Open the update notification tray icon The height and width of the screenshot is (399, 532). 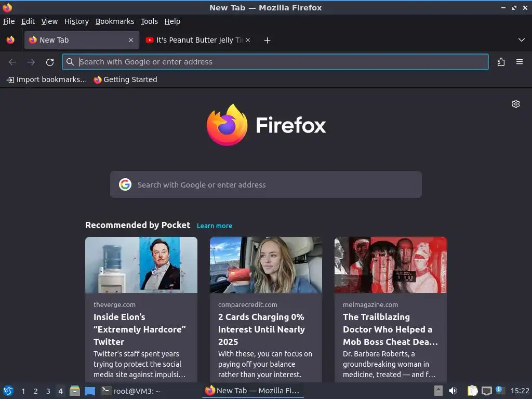[499, 390]
